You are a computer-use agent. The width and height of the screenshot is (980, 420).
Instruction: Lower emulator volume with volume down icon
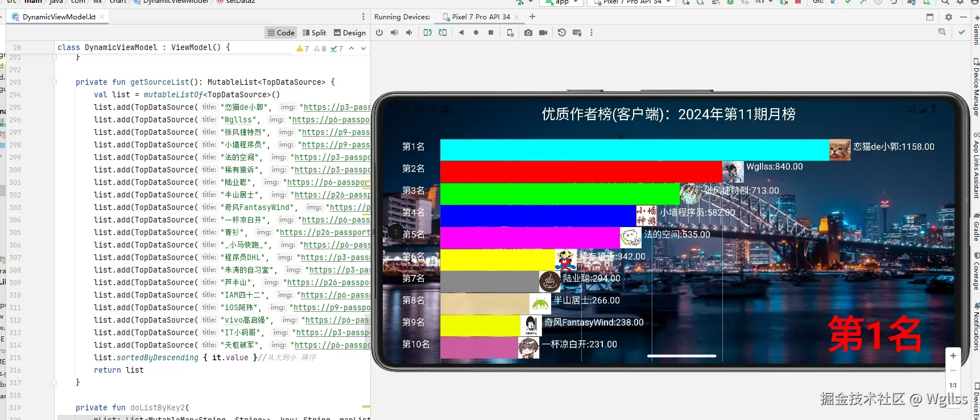tap(408, 32)
